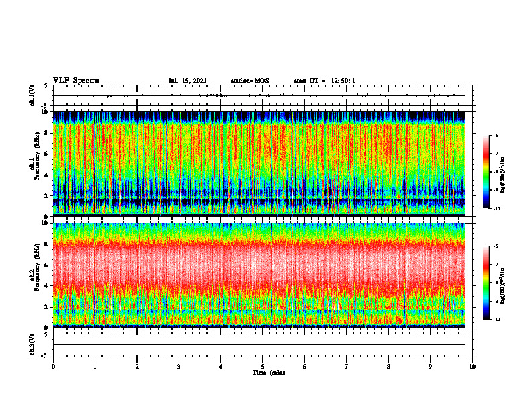
Task: Click the "6" kHz tick of ch.1 panel
Action: pos(47,154)
